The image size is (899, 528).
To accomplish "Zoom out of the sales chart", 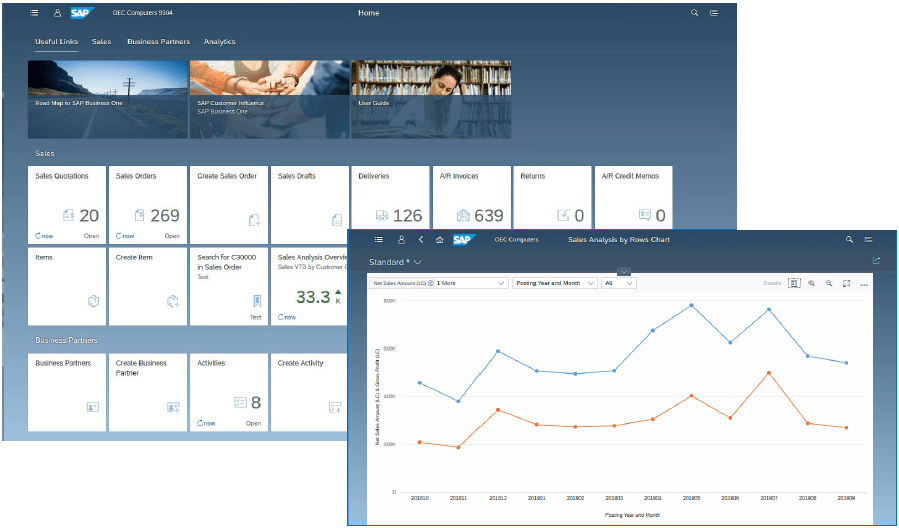I will click(x=829, y=283).
